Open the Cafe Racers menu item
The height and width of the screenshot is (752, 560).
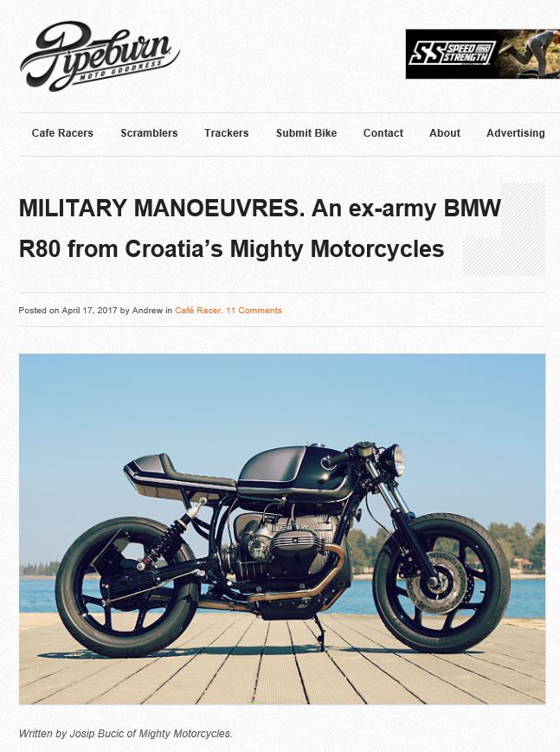point(62,133)
